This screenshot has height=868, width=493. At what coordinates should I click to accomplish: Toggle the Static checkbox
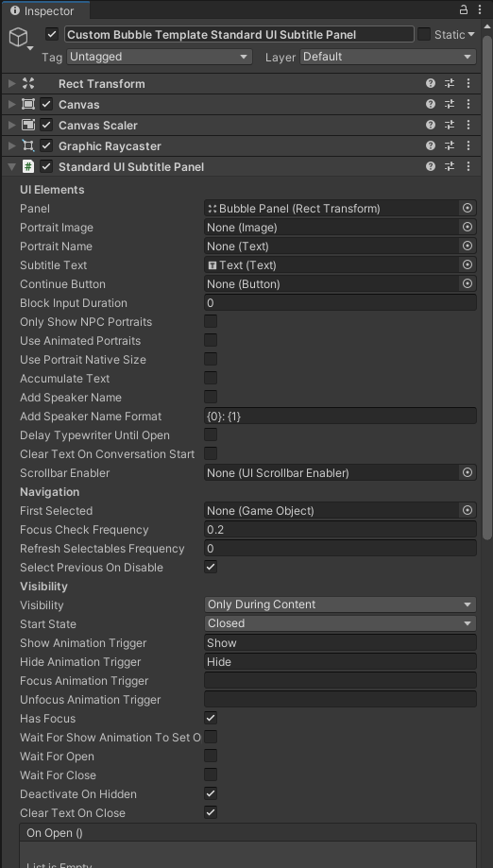pyautogui.click(x=424, y=34)
